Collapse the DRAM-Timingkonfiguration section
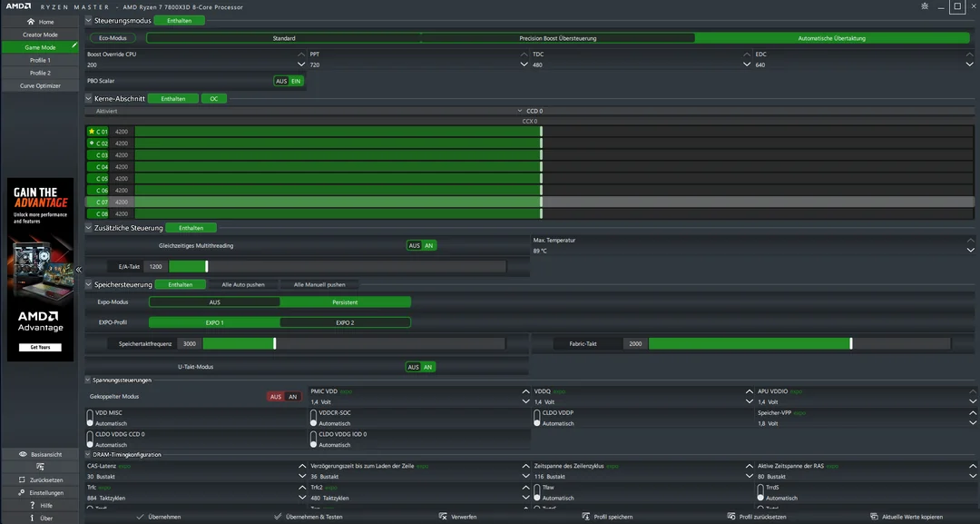 88,455
